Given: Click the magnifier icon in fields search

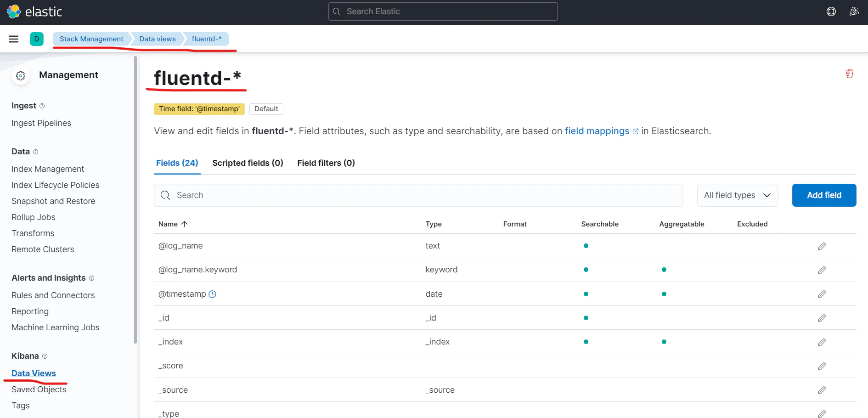Looking at the screenshot, I should click(x=165, y=195).
